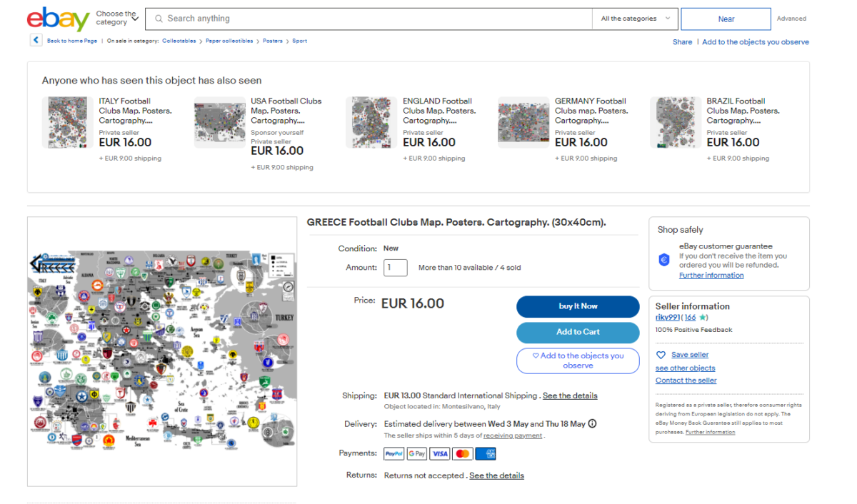Click the Mastercard icon
The image size is (857, 504).
[x=462, y=453]
